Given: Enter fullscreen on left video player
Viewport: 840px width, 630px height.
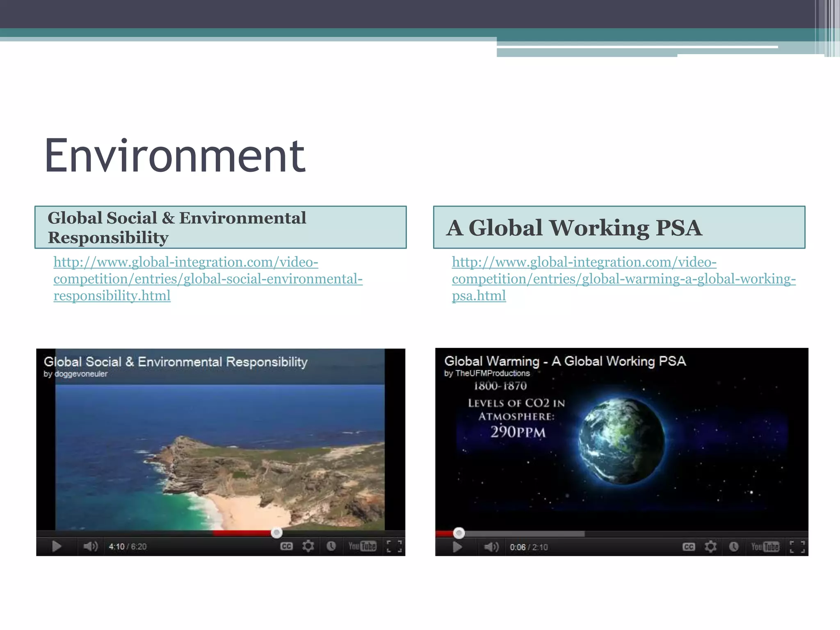Looking at the screenshot, I should [x=394, y=546].
